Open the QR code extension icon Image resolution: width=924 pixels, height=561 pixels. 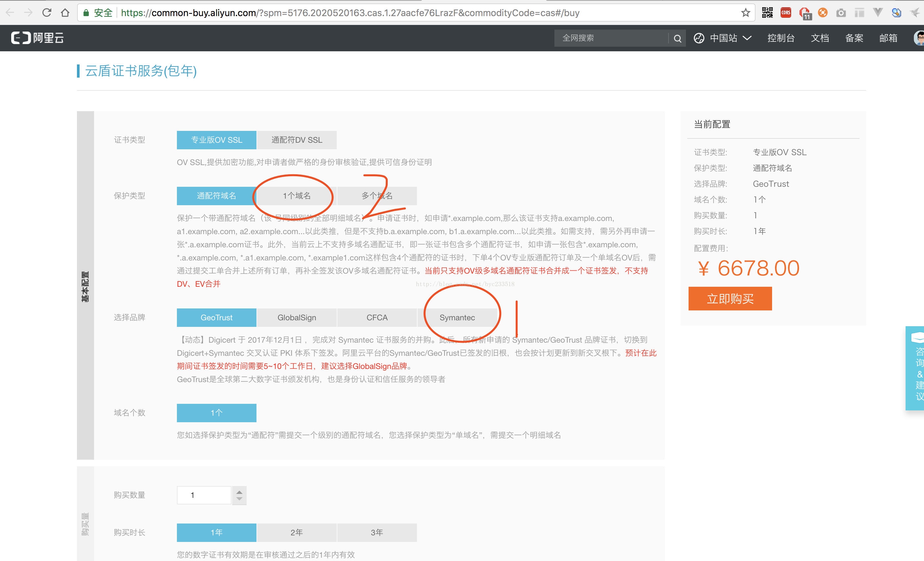coord(767,13)
